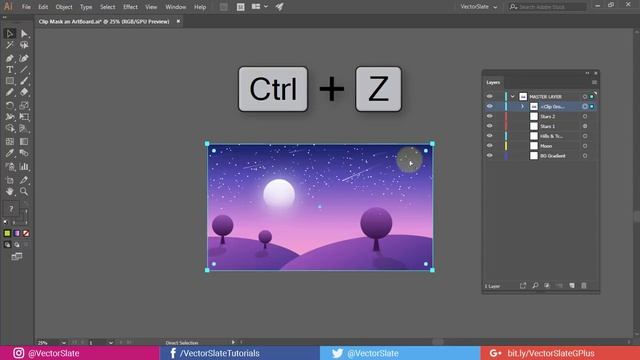The height and width of the screenshot is (360, 640).
Task: Select the Lasso tool
Action: (24, 45)
